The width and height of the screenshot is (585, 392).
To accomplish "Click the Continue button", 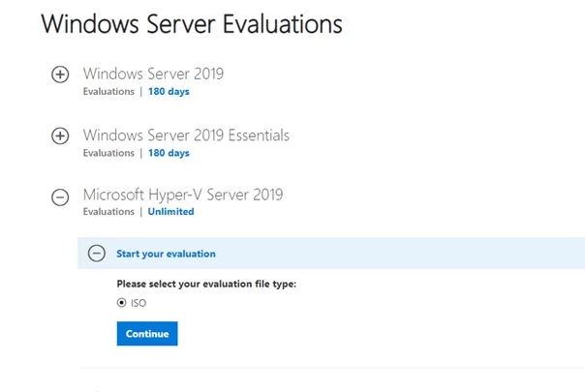I will pos(147,334).
